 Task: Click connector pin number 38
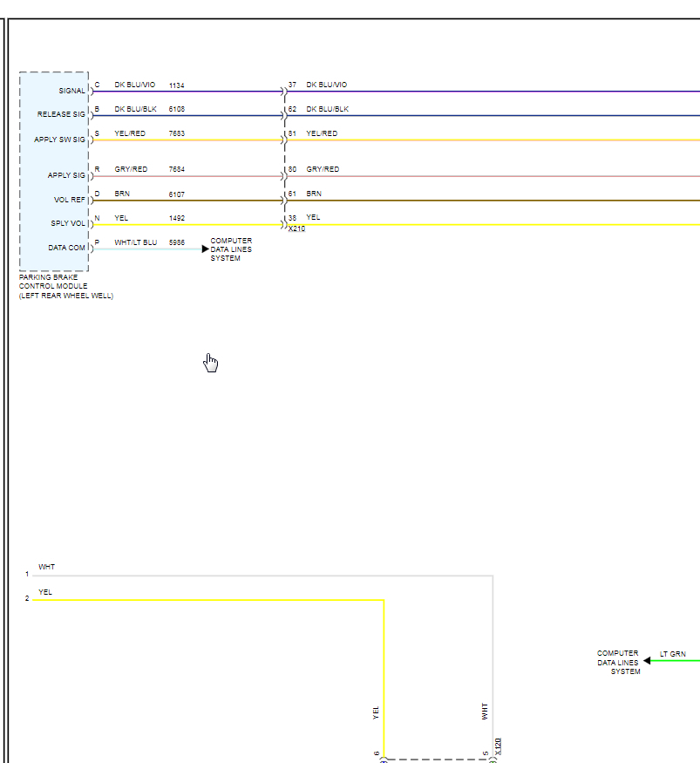[292, 218]
